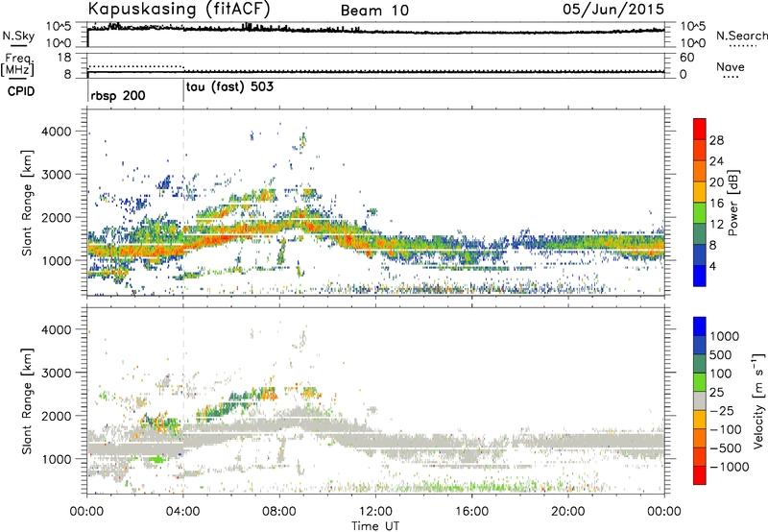The image size is (768, 532).
Task: Select the "16" value on the Power scale
Action: pyautogui.click(x=716, y=204)
